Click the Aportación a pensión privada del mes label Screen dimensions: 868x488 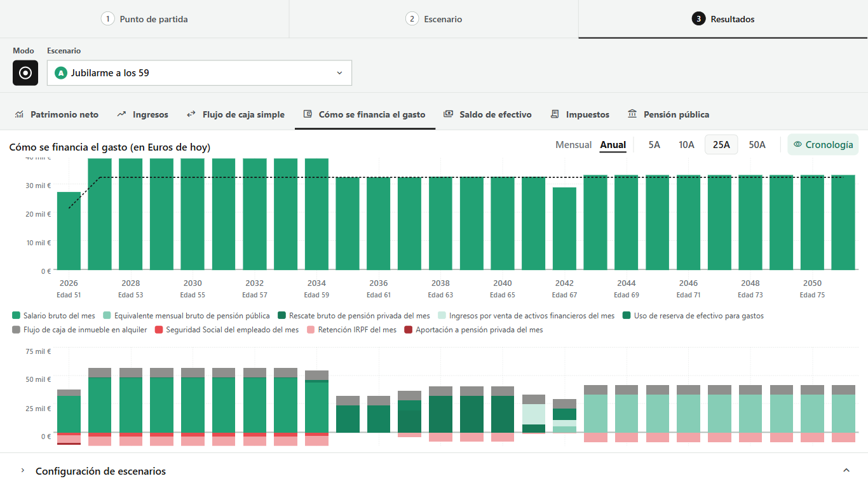pyautogui.click(x=479, y=330)
